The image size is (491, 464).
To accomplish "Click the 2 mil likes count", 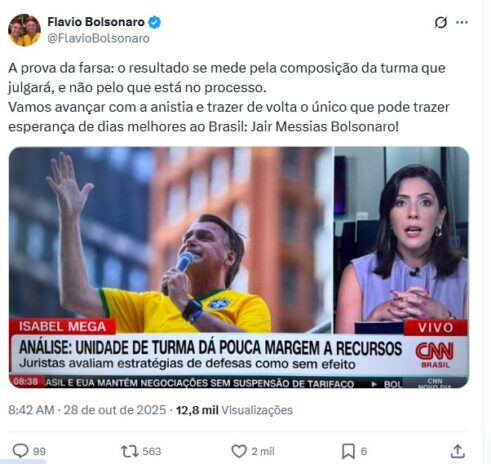I will tap(263, 451).
